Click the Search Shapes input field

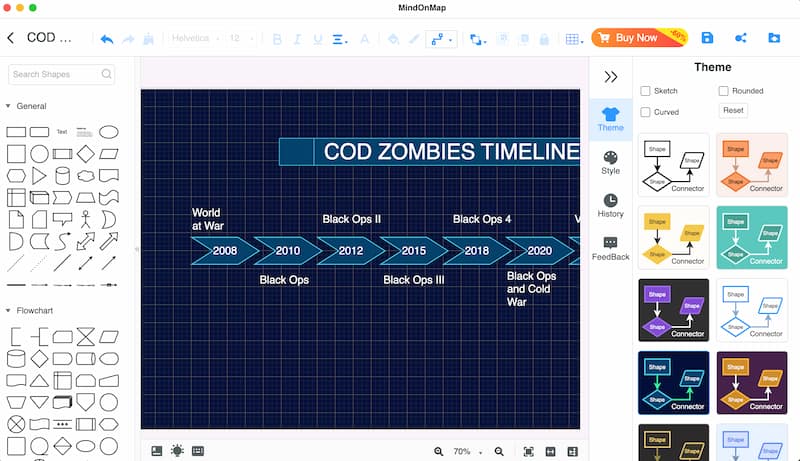[61, 74]
